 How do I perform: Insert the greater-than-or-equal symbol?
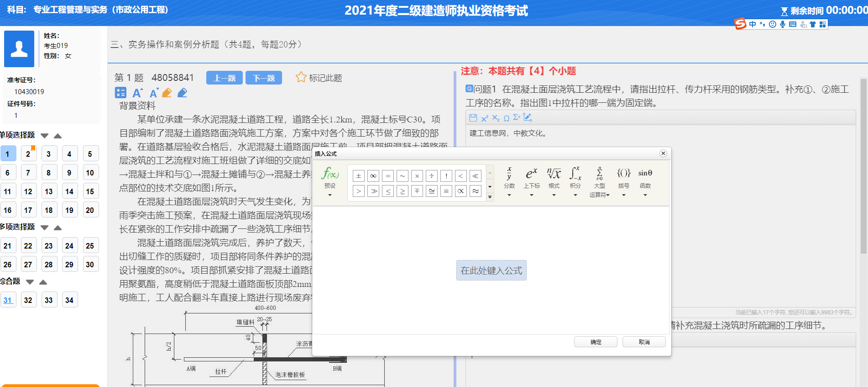click(403, 191)
